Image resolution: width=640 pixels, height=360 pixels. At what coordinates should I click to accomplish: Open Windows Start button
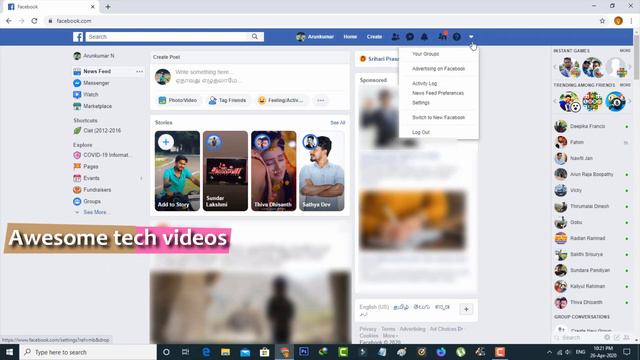pos(9,352)
